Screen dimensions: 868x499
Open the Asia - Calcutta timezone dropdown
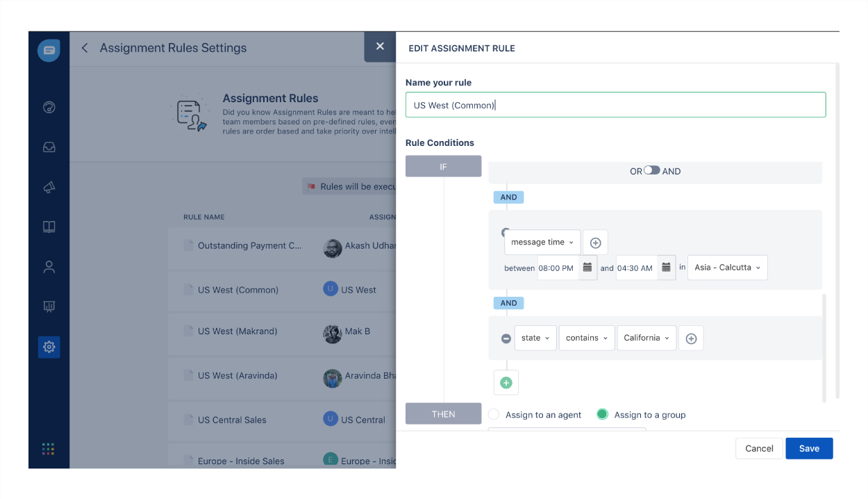[727, 268]
